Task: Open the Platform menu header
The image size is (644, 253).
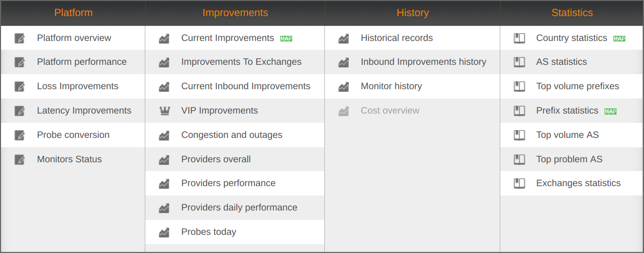Action: click(x=73, y=13)
